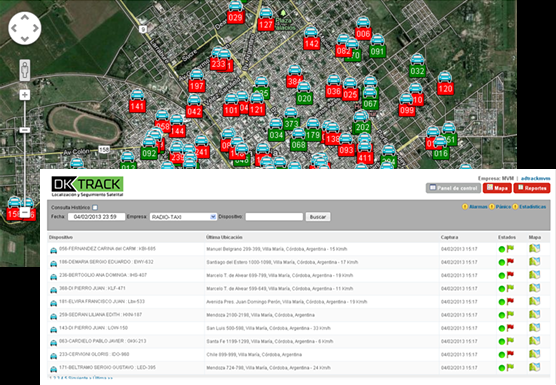Open the Empresa RADIO-TAXI dropdown
The image size is (556, 385).
(183, 217)
